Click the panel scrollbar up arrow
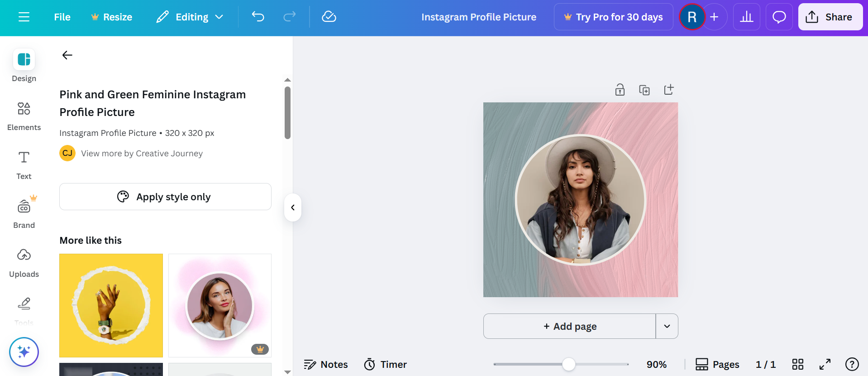Screen dimensions: 868x376 (x=287, y=80)
